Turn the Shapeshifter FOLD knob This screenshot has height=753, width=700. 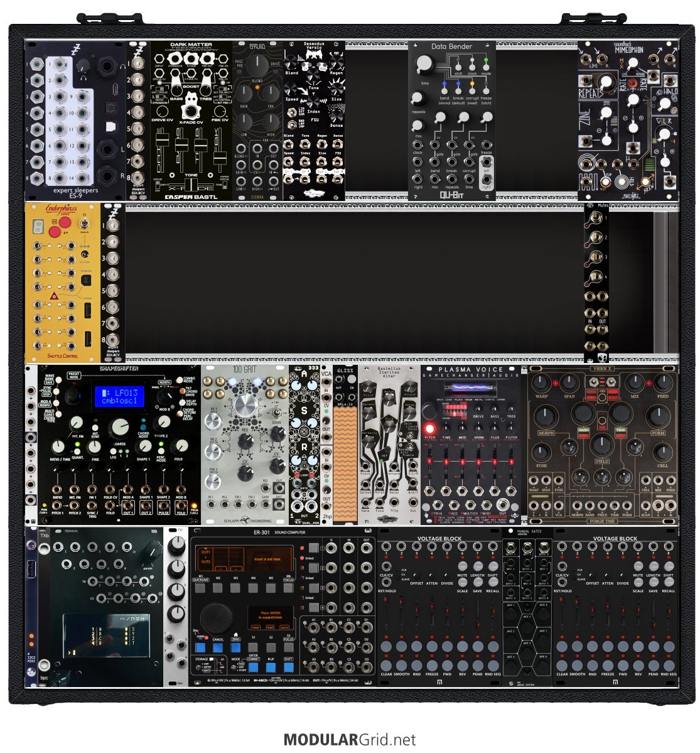point(181,447)
